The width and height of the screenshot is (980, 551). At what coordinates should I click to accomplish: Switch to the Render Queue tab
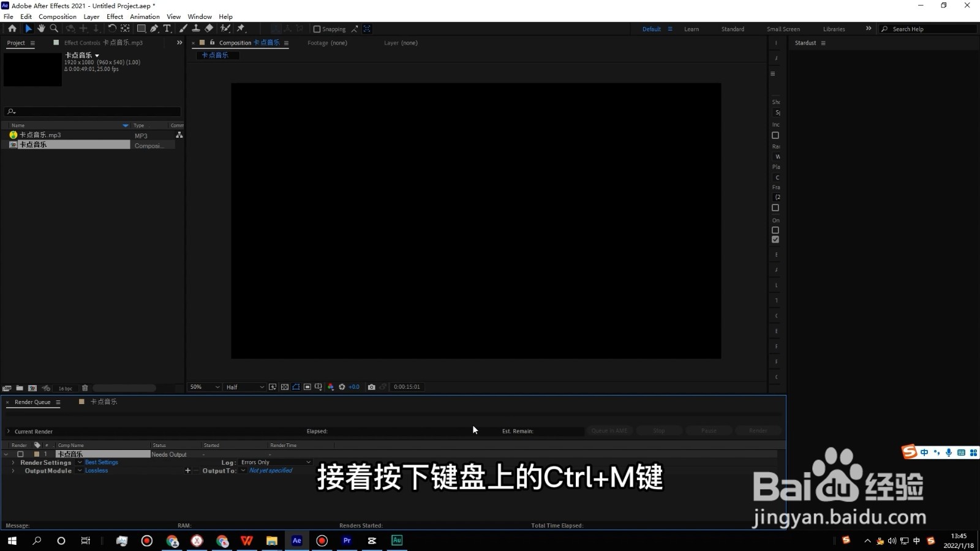pos(32,402)
